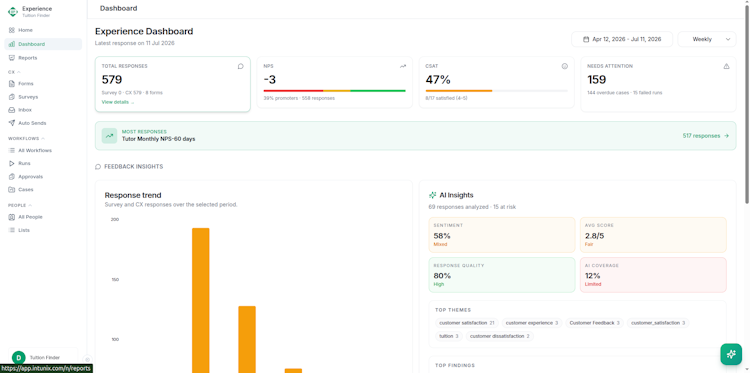Click the NPS colored score bar
Image resolution: width=750 pixels, height=373 pixels.
[x=334, y=90]
